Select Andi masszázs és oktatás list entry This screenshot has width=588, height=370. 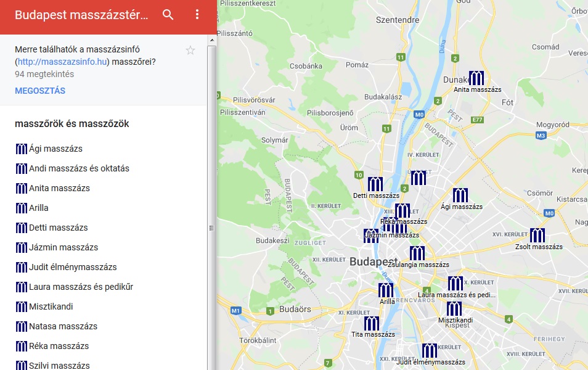(79, 168)
